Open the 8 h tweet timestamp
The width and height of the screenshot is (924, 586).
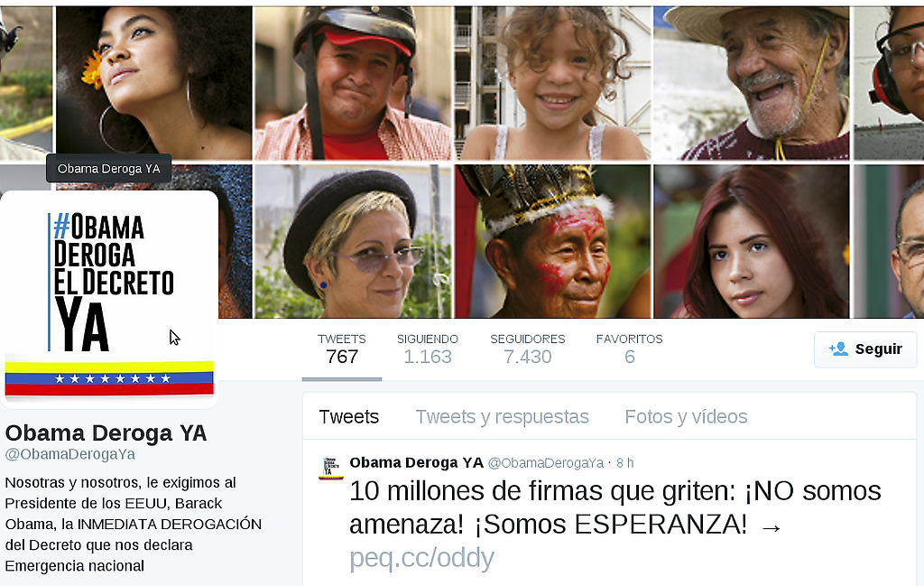tap(624, 463)
